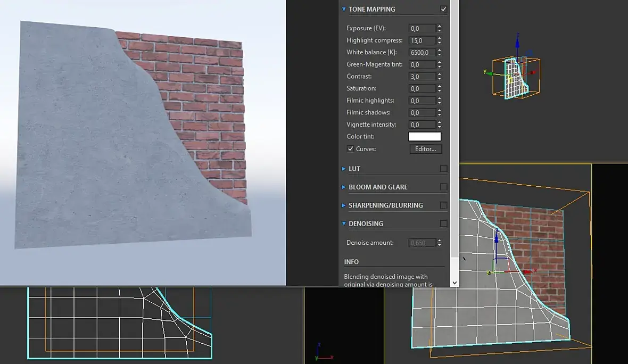This screenshot has height=364, width=628.
Task: Decrease Saturation spinner down arrow
Action: [x=440, y=90]
